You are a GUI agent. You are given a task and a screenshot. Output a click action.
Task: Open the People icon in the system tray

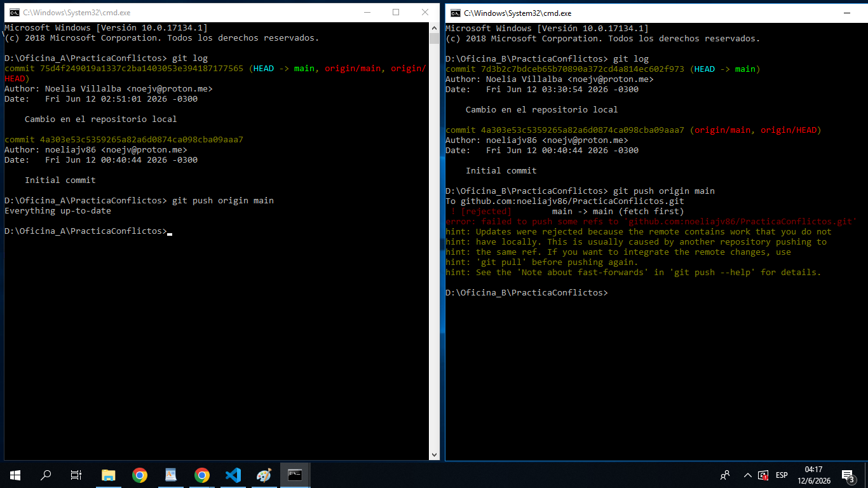(x=725, y=475)
